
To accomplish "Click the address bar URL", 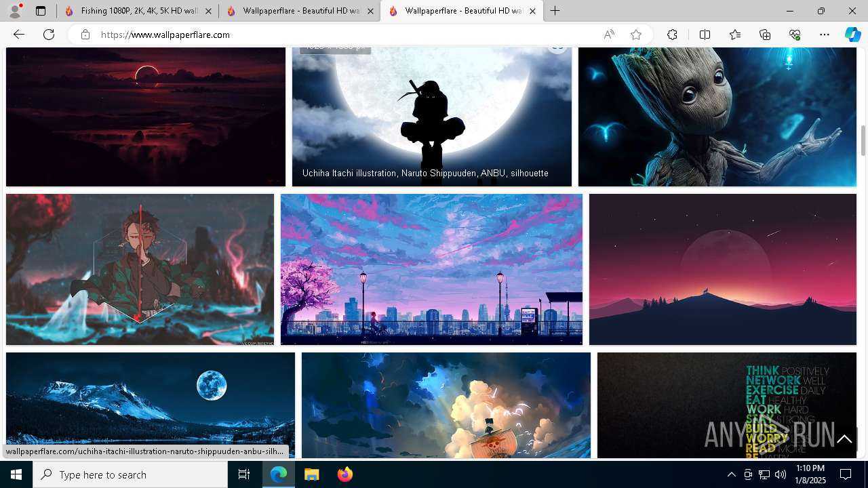I will pos(165,35).
